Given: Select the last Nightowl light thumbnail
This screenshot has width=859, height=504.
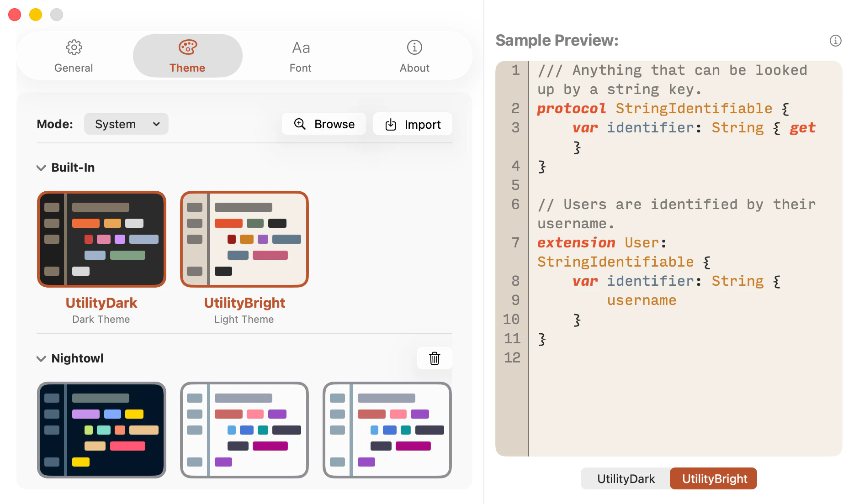Looking at the screenshot, I should tap(387, 430).
